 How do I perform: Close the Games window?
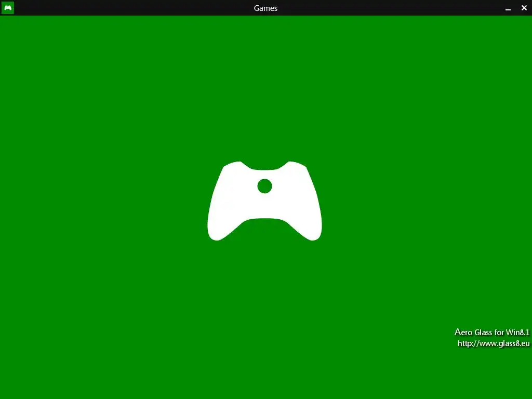point(524,8)
